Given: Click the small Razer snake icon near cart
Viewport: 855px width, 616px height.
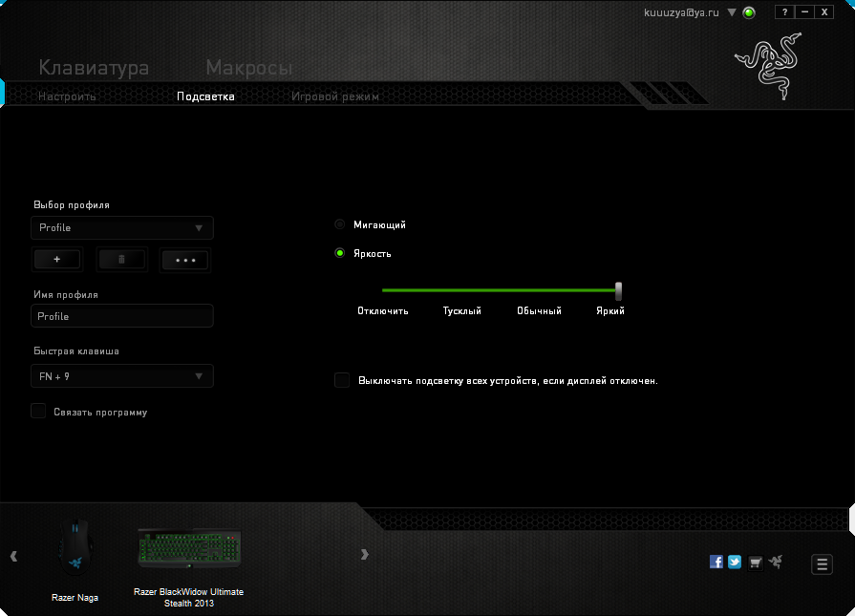Looking at the screenshot, I should [776, 561].
